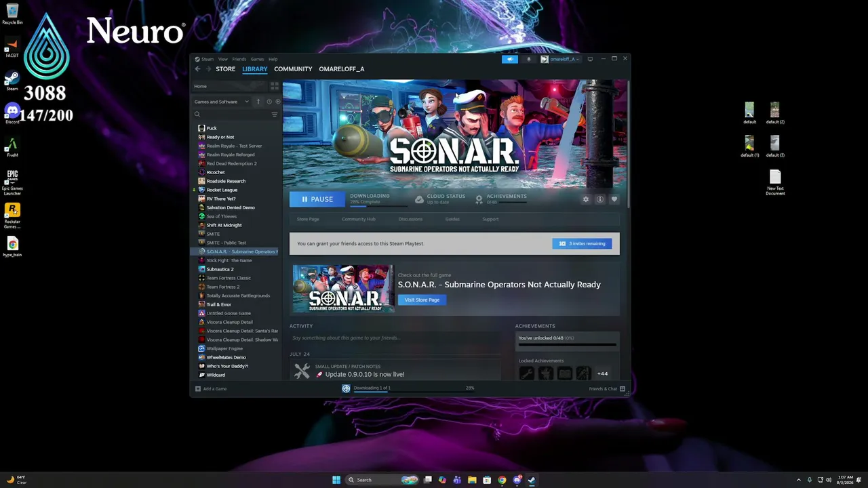Image resolution: width=868 pixels, height=488 pixels.
Task: Open the Update 0.9.0.10 is now live post
Action: point(364,374)
